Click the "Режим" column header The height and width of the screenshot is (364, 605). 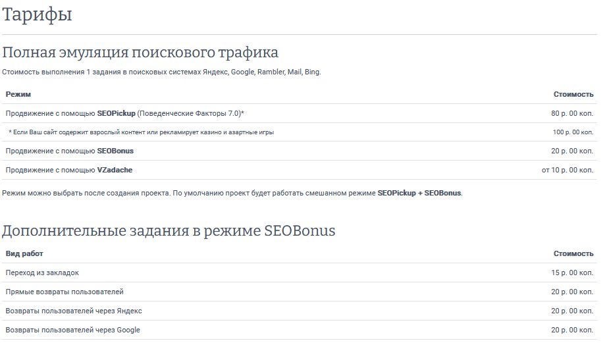pyautogui.click(x=18, y=94)
